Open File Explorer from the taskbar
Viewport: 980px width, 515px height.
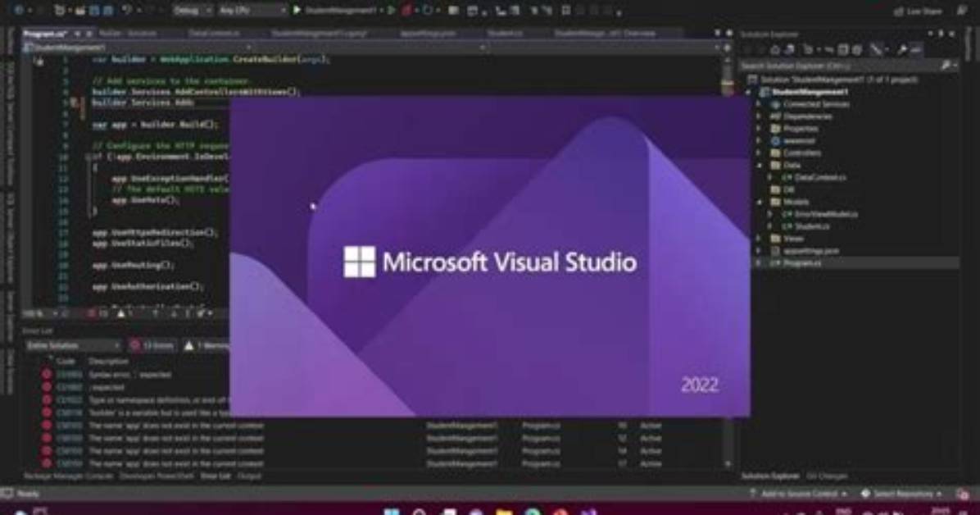tap(504, 512)
